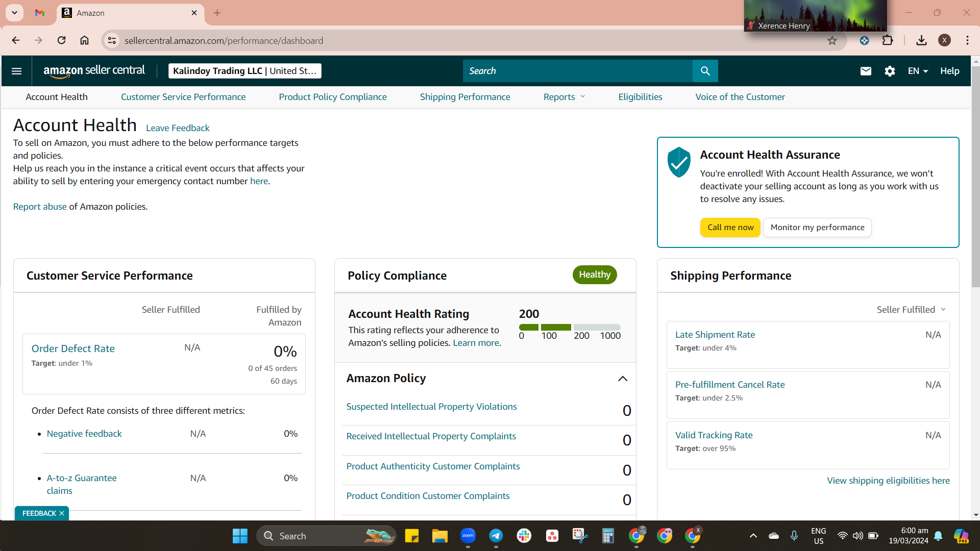Viewport: 980px width, 551px height.
Task: Open the Order Defect Rate link
Action: point(73,348)
